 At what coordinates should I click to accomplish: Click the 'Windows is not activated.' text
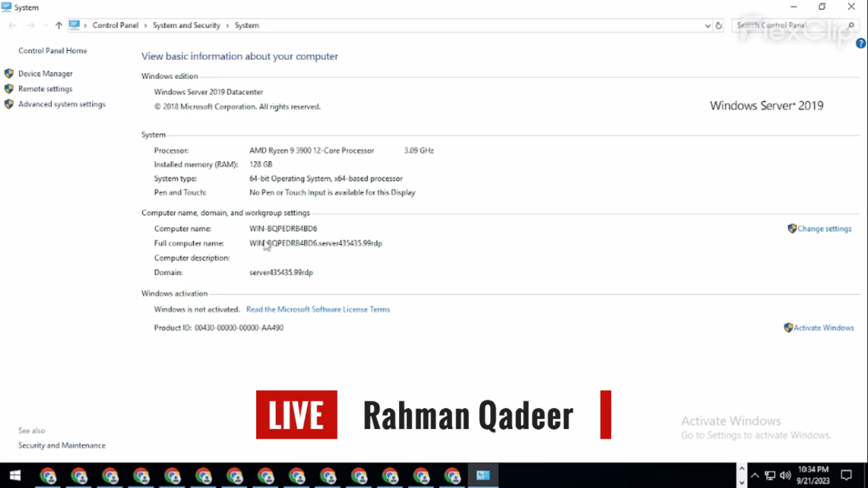point(197,309)
